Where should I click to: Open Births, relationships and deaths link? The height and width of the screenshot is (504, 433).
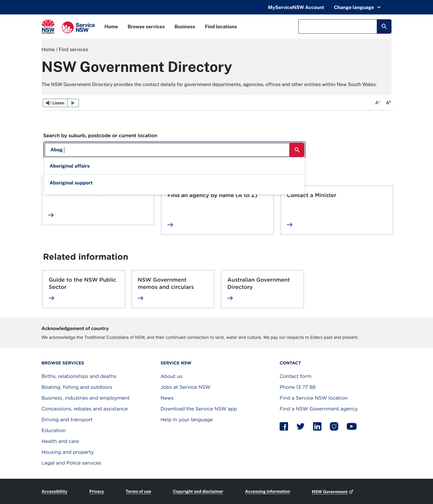click(79, 376)
